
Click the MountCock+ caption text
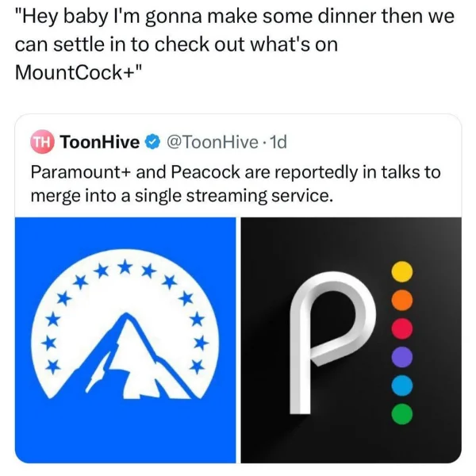[77, 69]
